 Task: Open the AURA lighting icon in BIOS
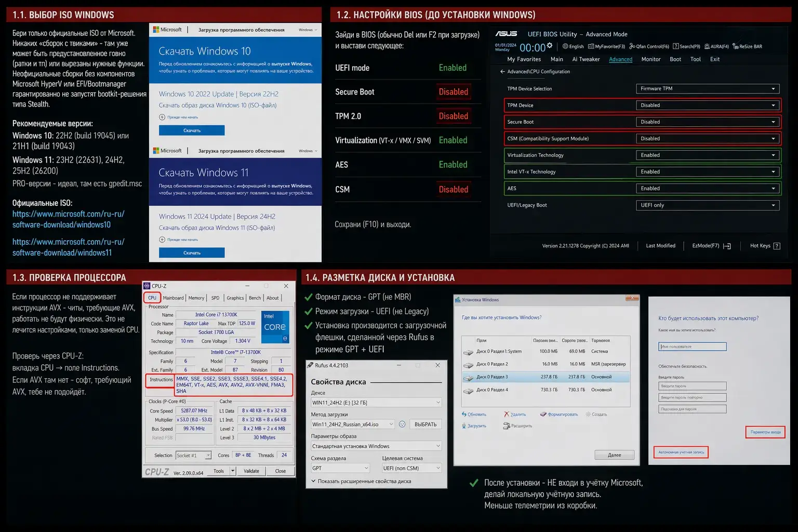[x=707, y=47]
